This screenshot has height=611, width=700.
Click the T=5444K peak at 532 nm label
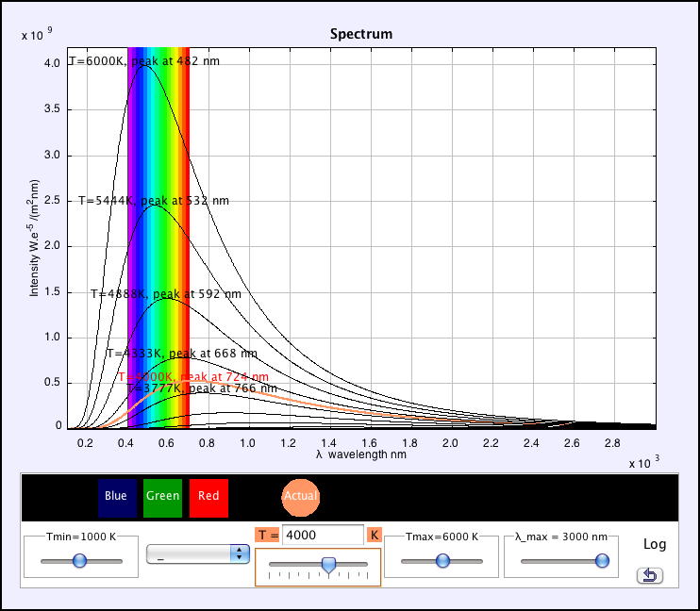click(x=154, y=201)
